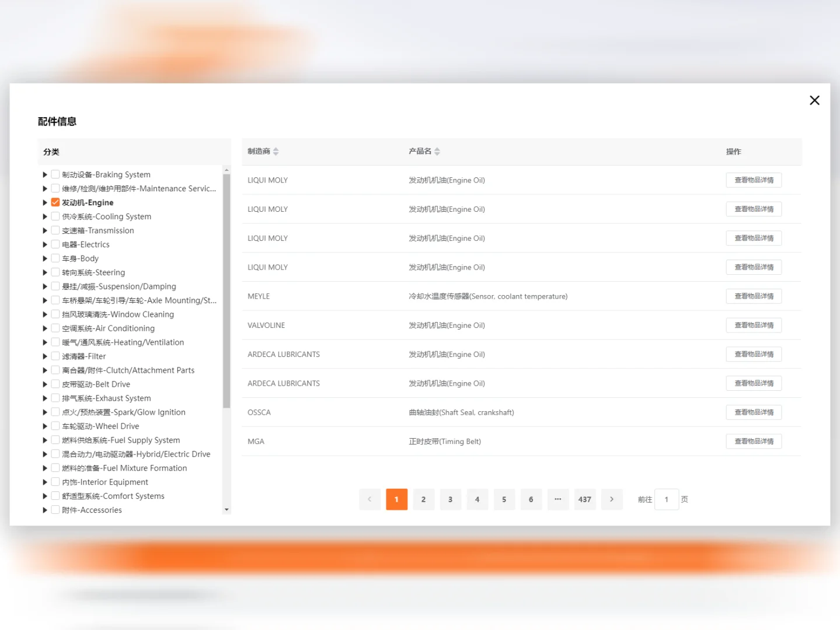Select 挡风玻璃清洗-Window Cleaning category label
840x630 pixels.
coord(118,314)
